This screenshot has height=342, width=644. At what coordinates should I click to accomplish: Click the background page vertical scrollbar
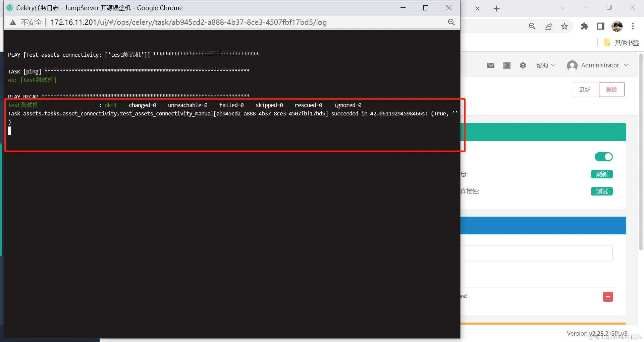(641, 152)
